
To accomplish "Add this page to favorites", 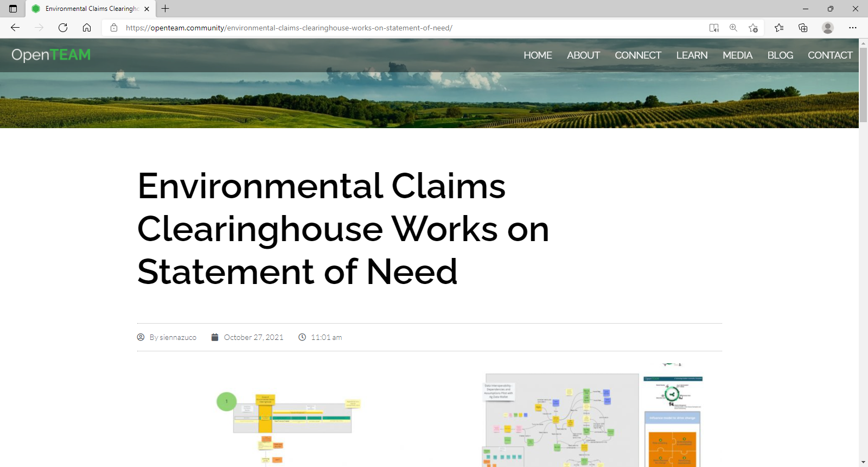I will coord(753,28).
